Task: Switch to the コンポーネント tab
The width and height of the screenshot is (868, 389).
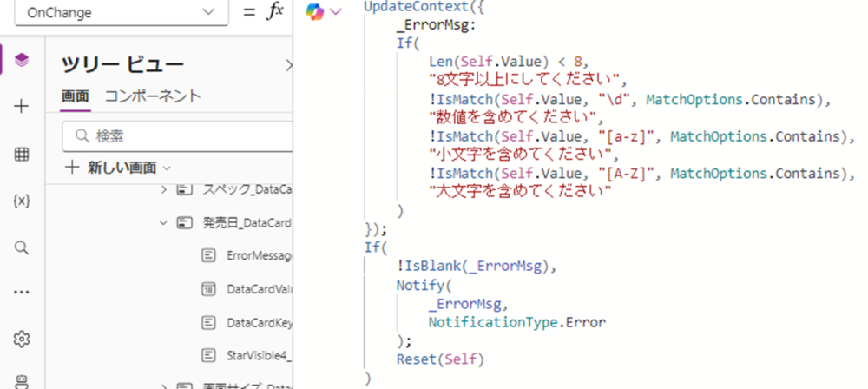Action: point(153,96)
